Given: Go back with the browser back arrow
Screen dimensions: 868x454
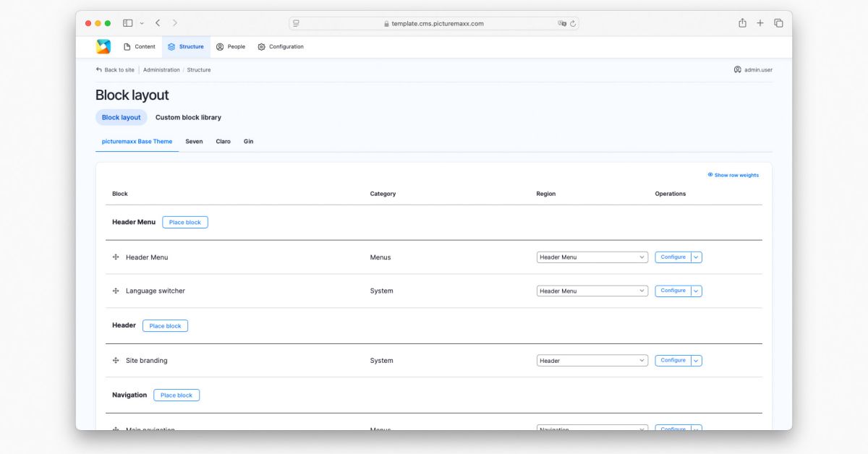Looking at the screenshot, I should (158, 23).
